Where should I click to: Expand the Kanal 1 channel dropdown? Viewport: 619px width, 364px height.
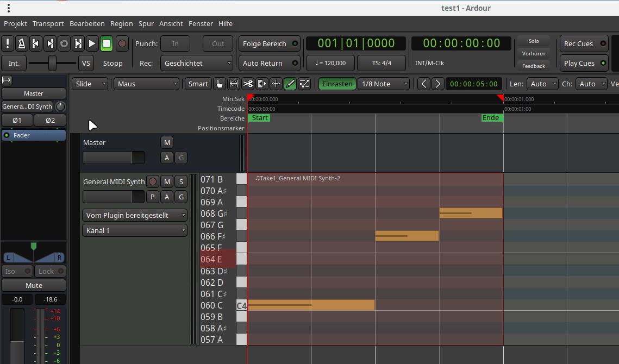point(134,230)
